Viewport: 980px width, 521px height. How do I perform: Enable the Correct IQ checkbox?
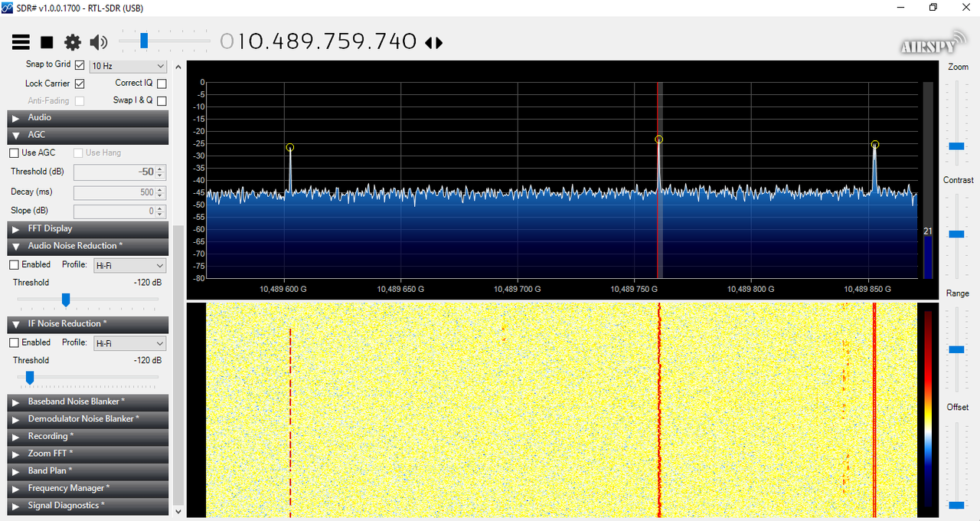[162, 84]
